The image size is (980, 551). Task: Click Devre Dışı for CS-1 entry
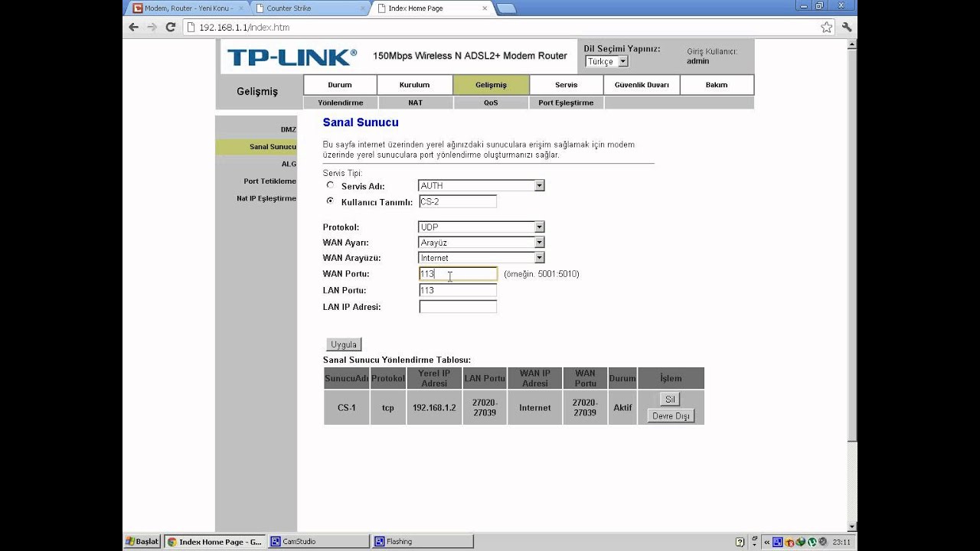tap(671, 416)
